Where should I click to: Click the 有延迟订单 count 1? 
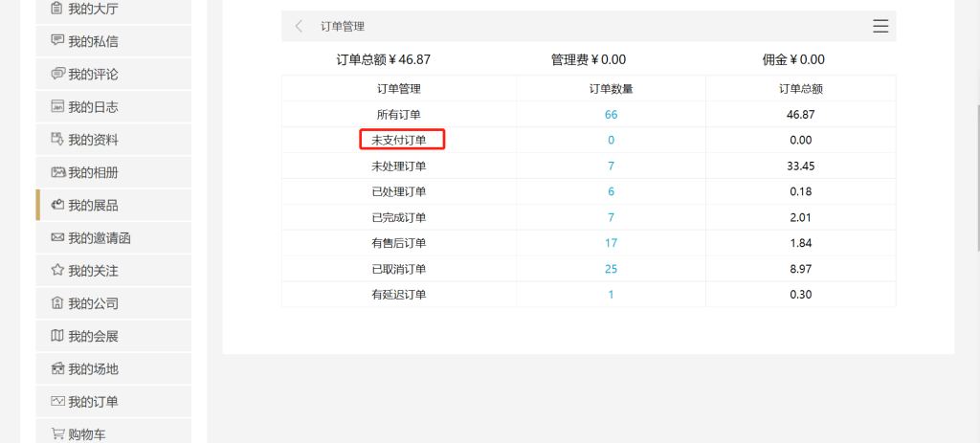point(612,295)
